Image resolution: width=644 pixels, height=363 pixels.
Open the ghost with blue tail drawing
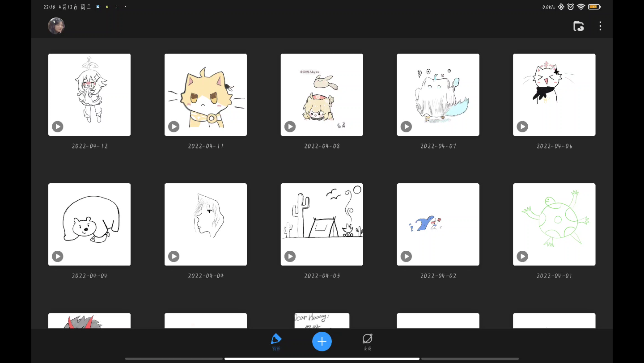coord(438,95)
